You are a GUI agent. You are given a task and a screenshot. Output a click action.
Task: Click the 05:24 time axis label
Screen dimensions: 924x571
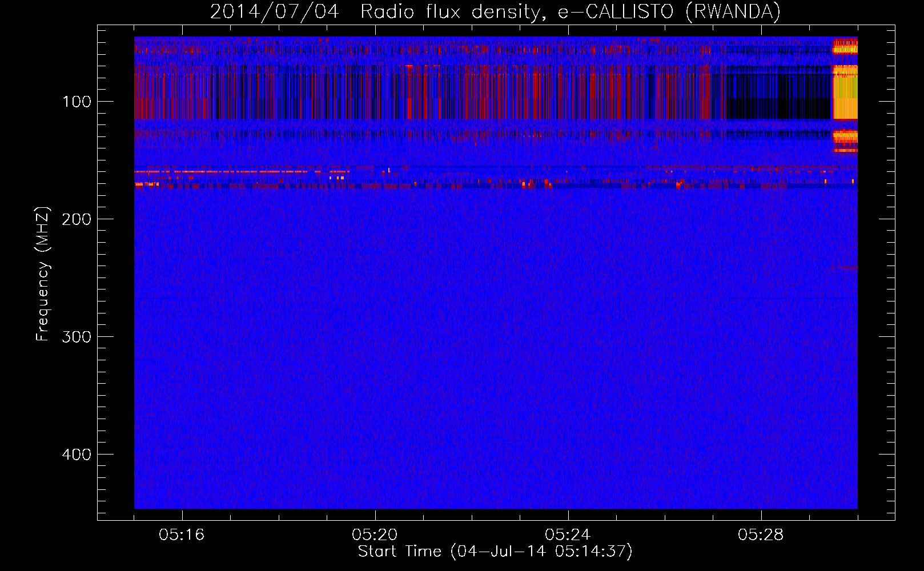pyautogui.click(x=568, y=535)
